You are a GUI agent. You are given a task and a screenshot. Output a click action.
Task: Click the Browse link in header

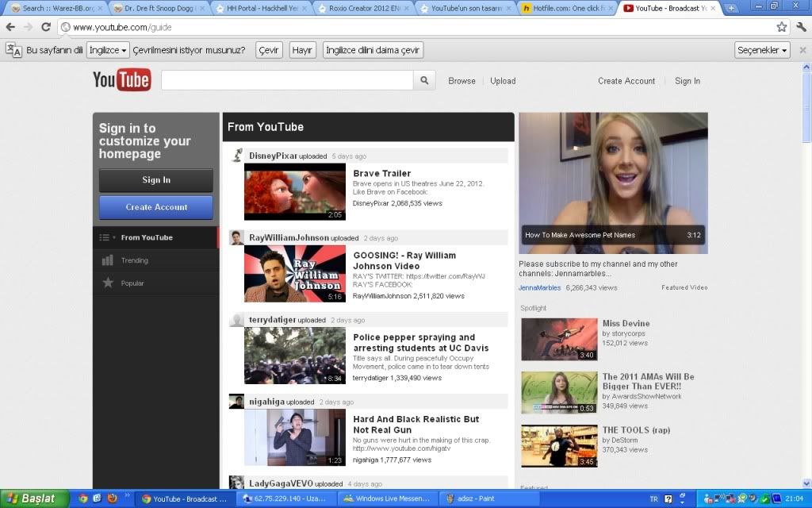tap(462, 81)
